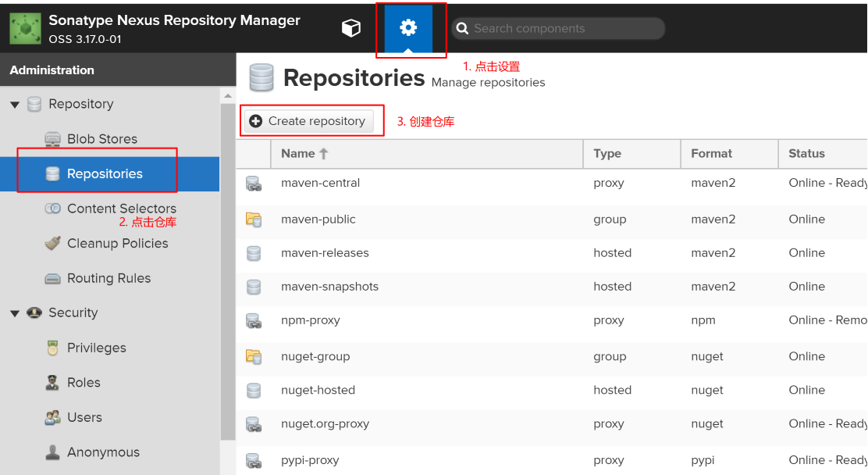
Task: Click the maven-snapshots hosted icon
Action: click(x=254, y=287)
